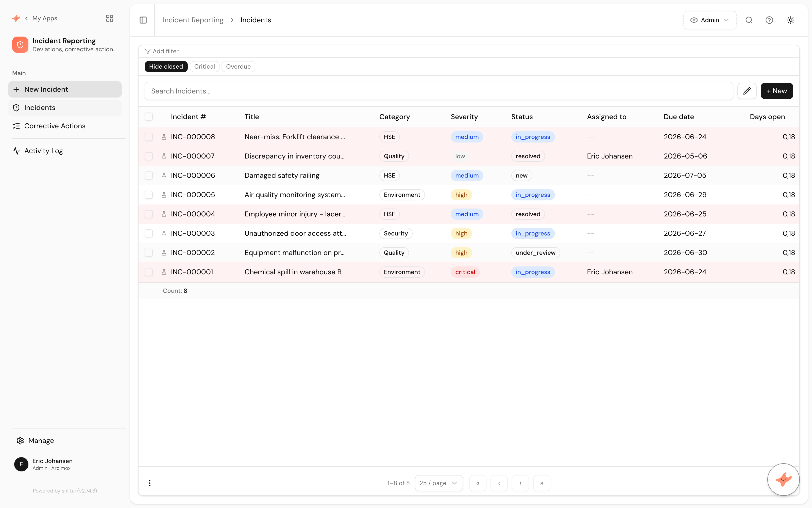Click the flask icon on INC-000002
The width and height of the screenshot is (812, 508).
pos(164,253)
